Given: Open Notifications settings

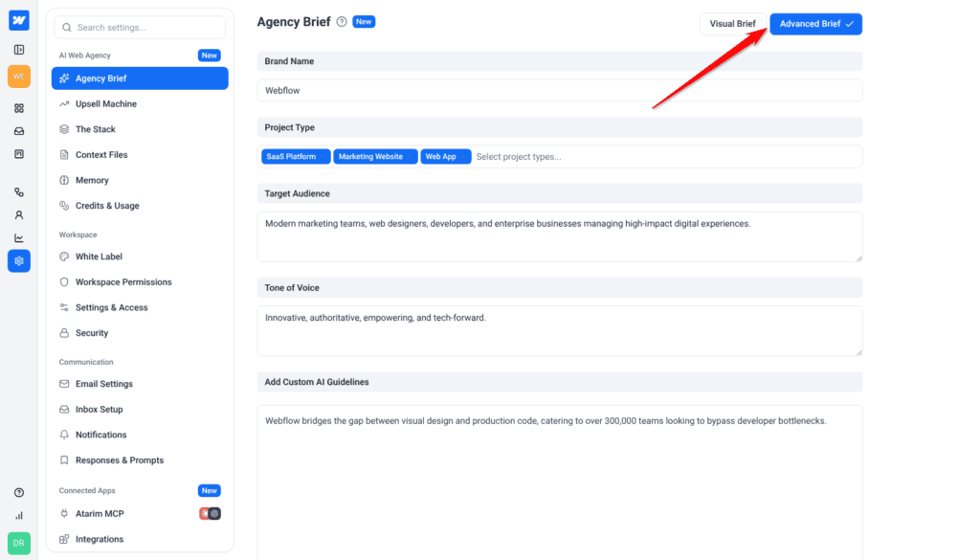Looking at the screenshot, I should [140, 435].
